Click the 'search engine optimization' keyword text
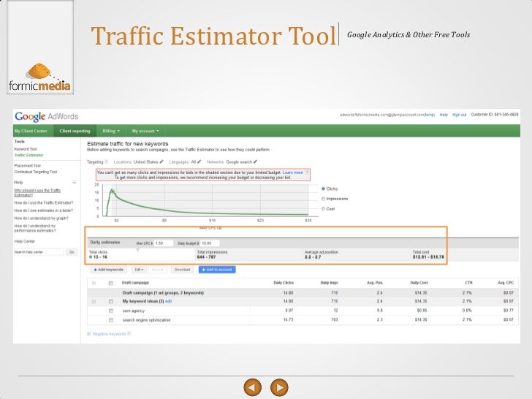532x399 pixels. tap(146, 320)
